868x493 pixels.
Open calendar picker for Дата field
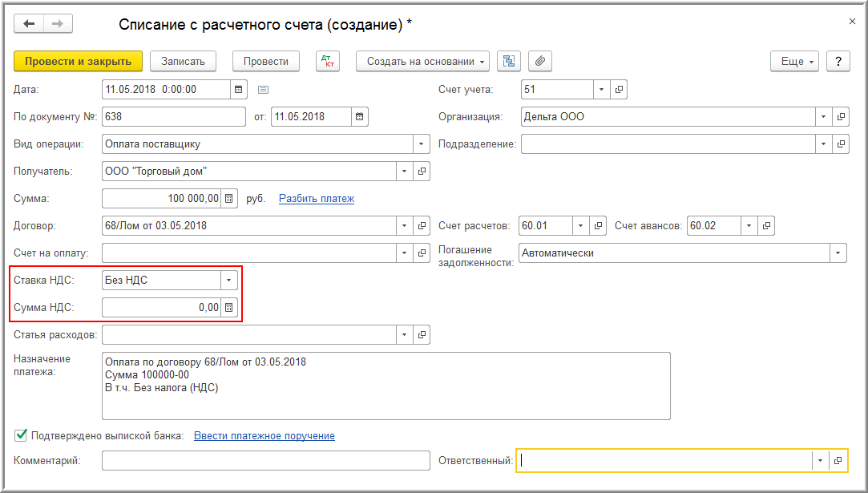(240, 89)
